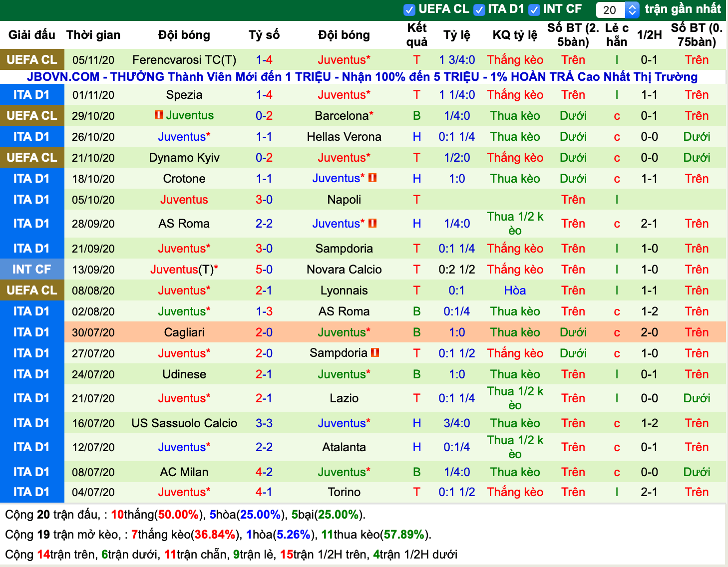Image resolution: width=728 pixels, height=567 pixels.
Task: Click red card icon in Crotone match row
Action: click(x=372, y=178)
